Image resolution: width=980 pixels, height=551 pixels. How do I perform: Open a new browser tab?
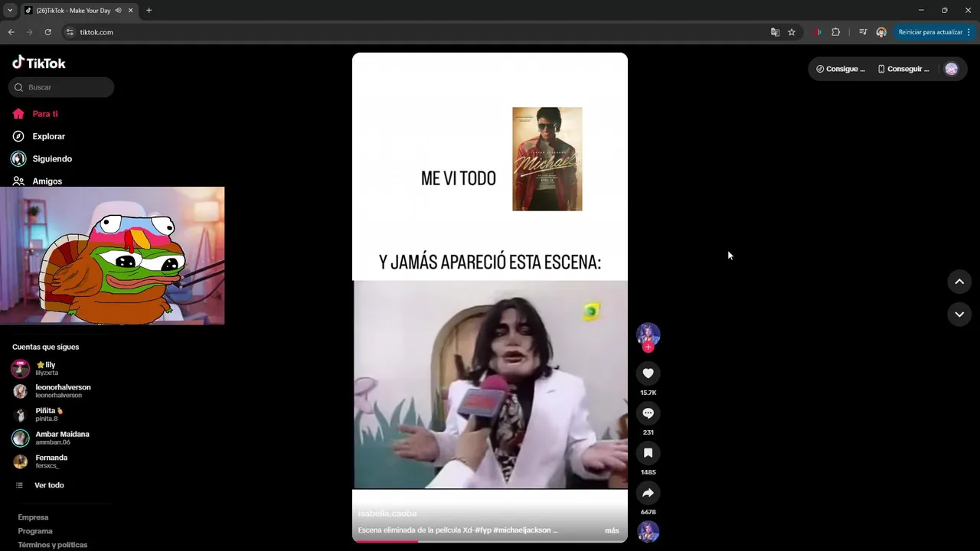tap(149, 11)
